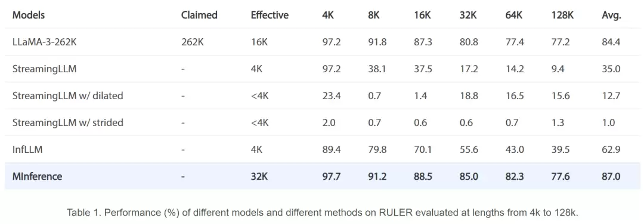Click the Avg. column header
Screen dimensions: 644x224
611,16
